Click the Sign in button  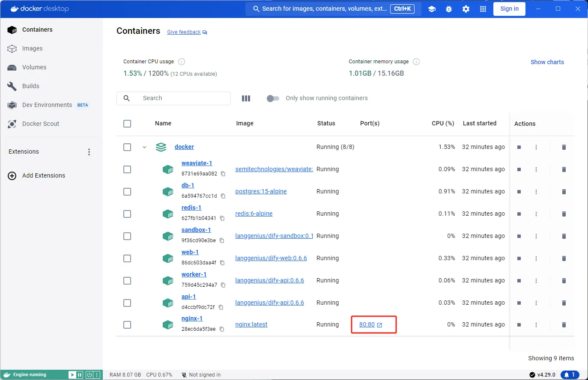point(509,9)
